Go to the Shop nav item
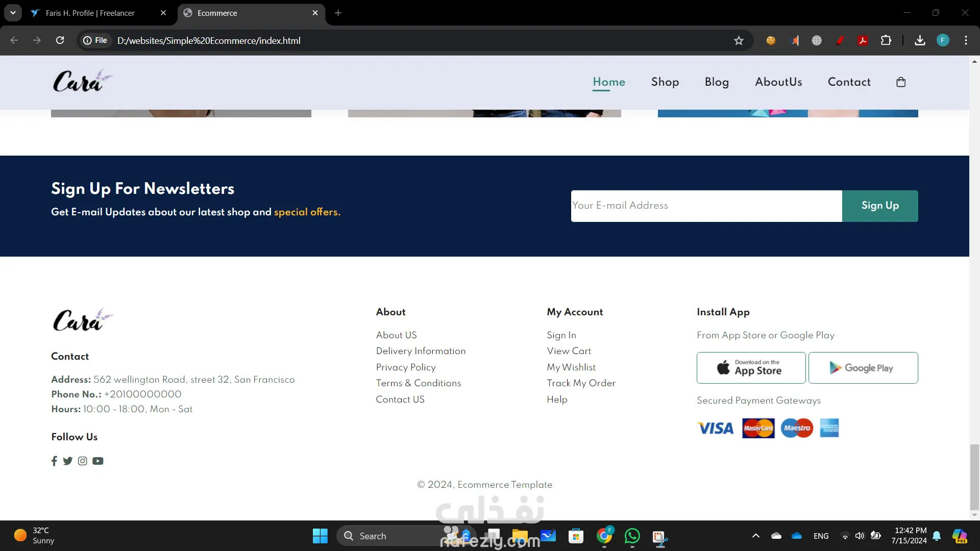Viewport: 980px width, 551px height. pos(665,82)
